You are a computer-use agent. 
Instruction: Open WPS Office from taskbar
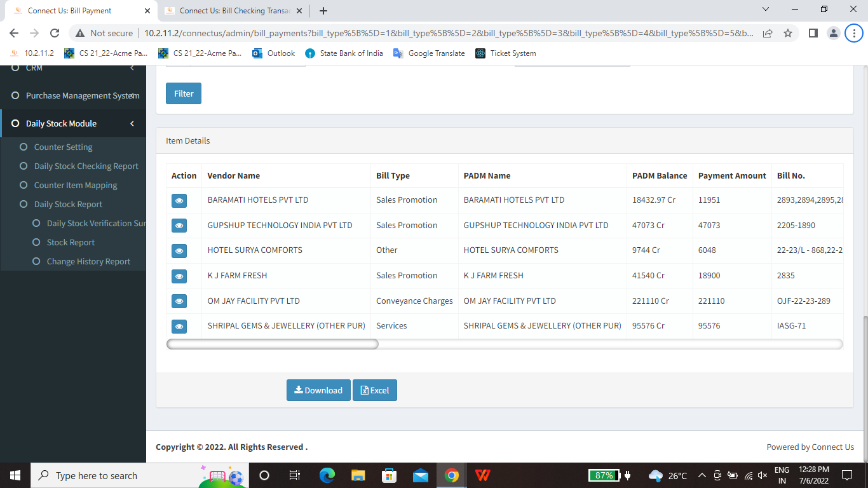pyautogui.click(x=483, y=475)
